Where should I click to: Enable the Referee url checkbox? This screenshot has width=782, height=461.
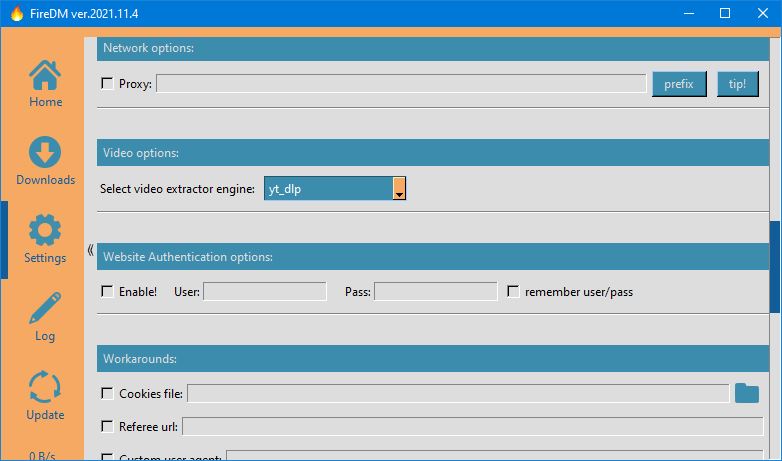pos(107,426)
